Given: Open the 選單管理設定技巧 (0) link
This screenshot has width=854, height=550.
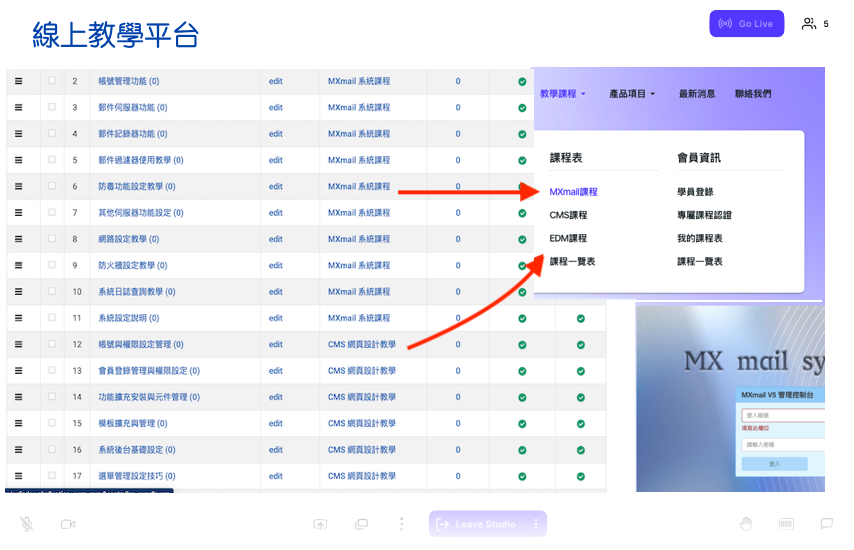Looking at the screenshot, I should point(137,476).
